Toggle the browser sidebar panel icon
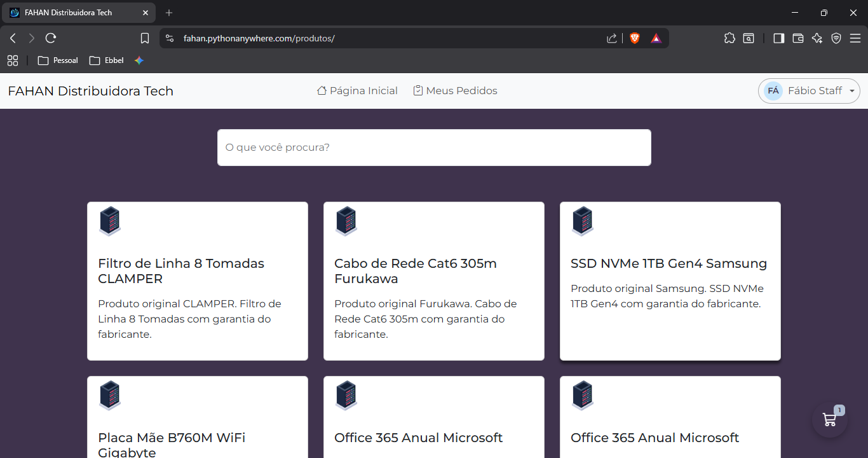This screenshot has width=868, height=458. click(x=778, y=38)
